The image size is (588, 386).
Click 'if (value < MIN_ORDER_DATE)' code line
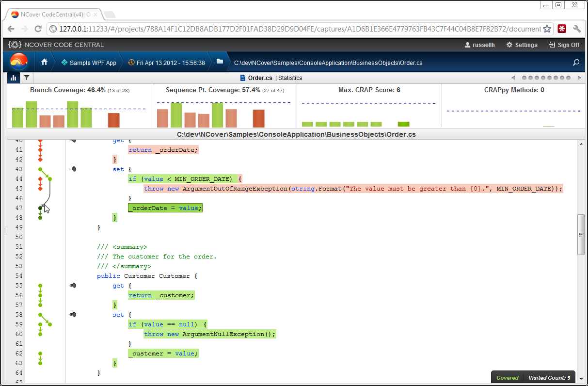pos(185,179)
